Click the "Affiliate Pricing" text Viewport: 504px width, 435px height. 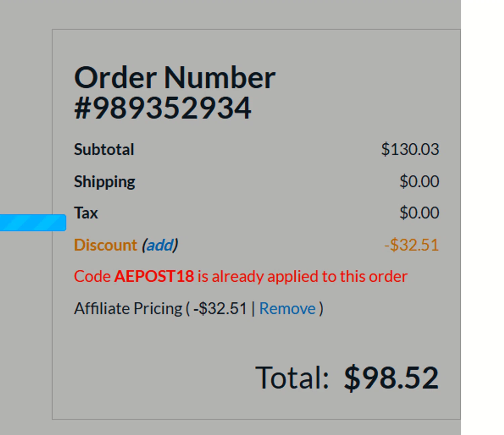point(128,308)
